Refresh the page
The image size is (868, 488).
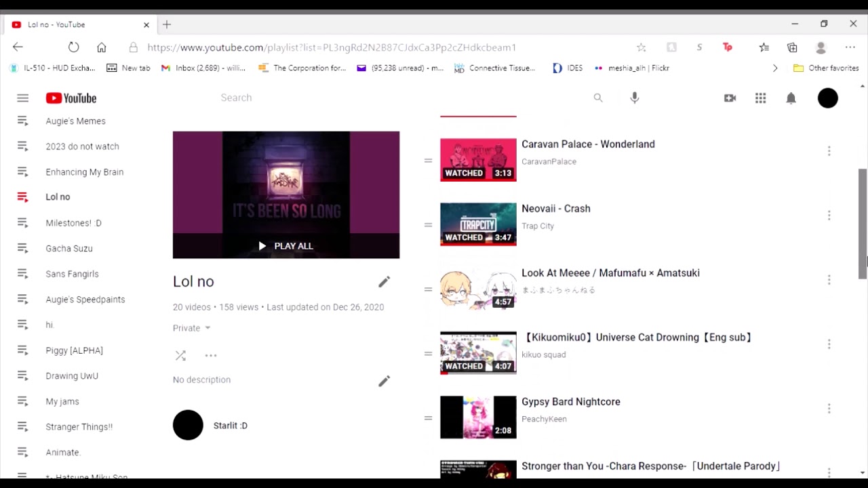(73, 47)
